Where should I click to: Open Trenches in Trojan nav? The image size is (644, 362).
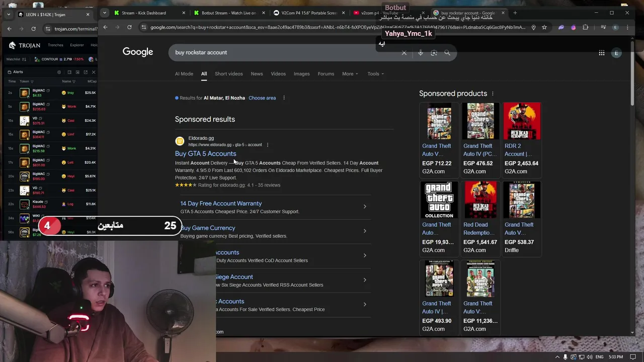pos(55,45)
